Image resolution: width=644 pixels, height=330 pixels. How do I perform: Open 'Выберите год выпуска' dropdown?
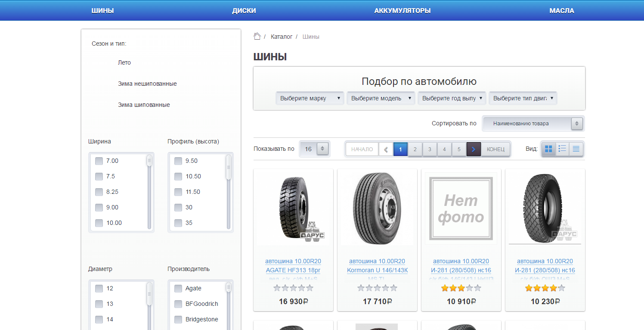(452, 98)
